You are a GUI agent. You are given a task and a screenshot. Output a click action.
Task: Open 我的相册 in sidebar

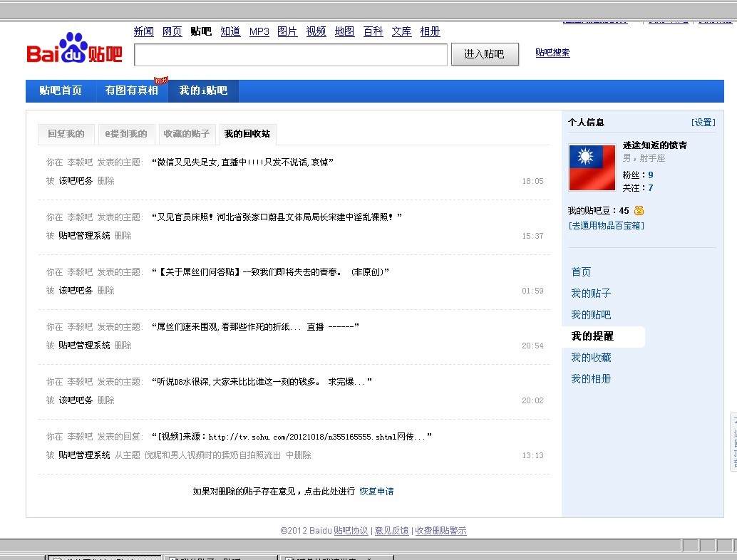coord(591,378)
